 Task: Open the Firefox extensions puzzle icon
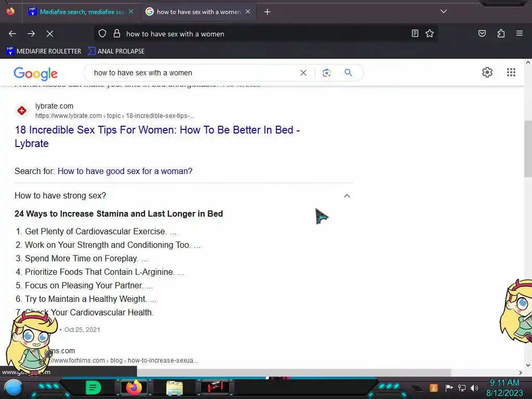[x=501, y=33]
